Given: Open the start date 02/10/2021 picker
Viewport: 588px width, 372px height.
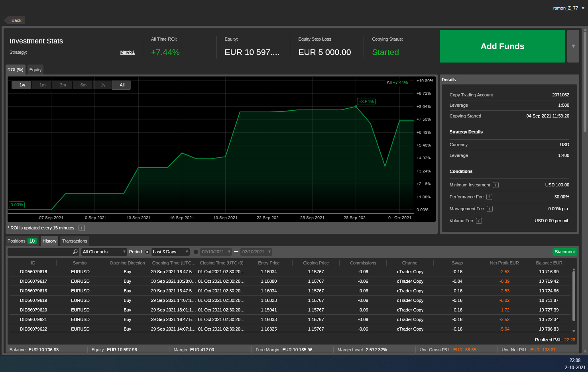Looking at the screenshot, I should [216, 252].
